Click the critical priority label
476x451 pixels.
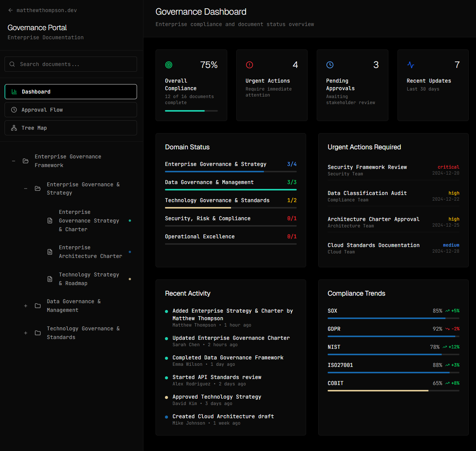(x=448, y=167)
